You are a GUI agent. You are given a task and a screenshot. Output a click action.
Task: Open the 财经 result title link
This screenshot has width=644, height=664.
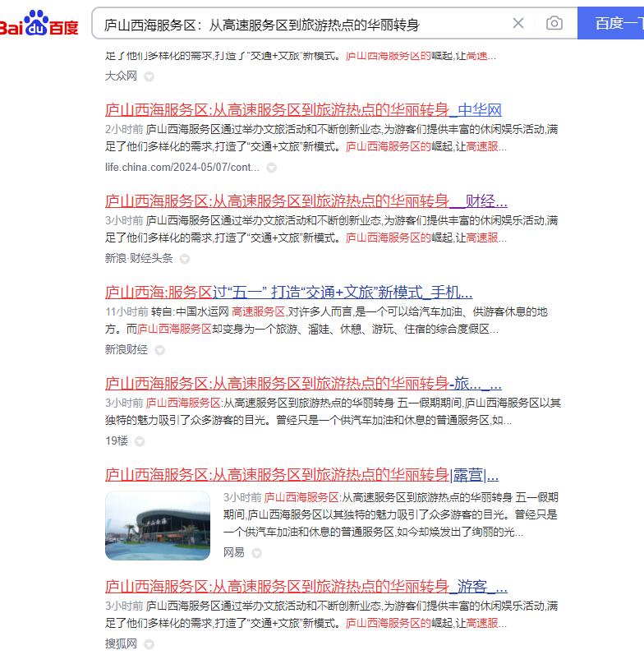(306, 201)
